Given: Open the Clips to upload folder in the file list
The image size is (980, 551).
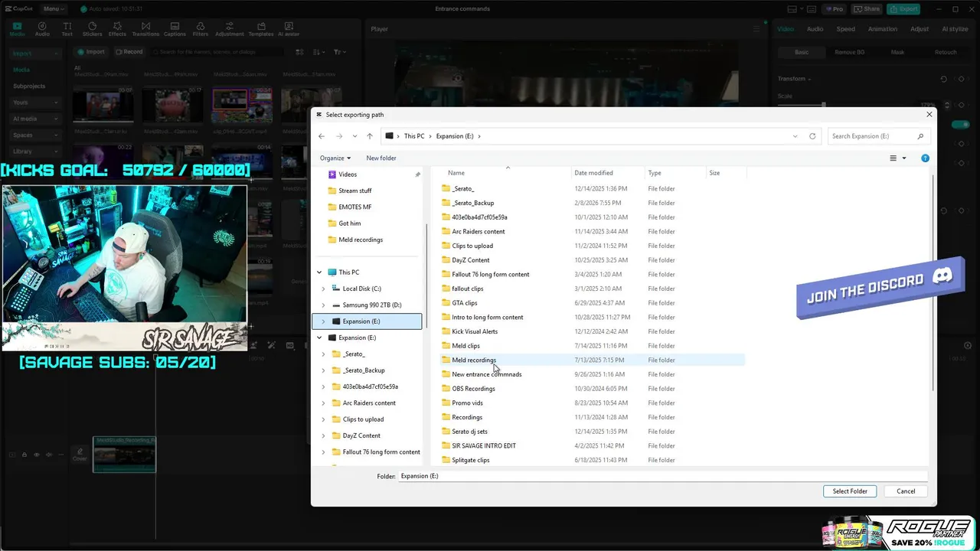Looking at the screenshot, I should (472, 246).
